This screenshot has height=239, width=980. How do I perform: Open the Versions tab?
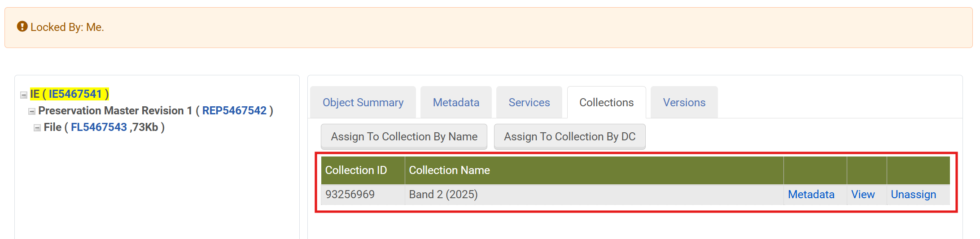coord(684,103)
